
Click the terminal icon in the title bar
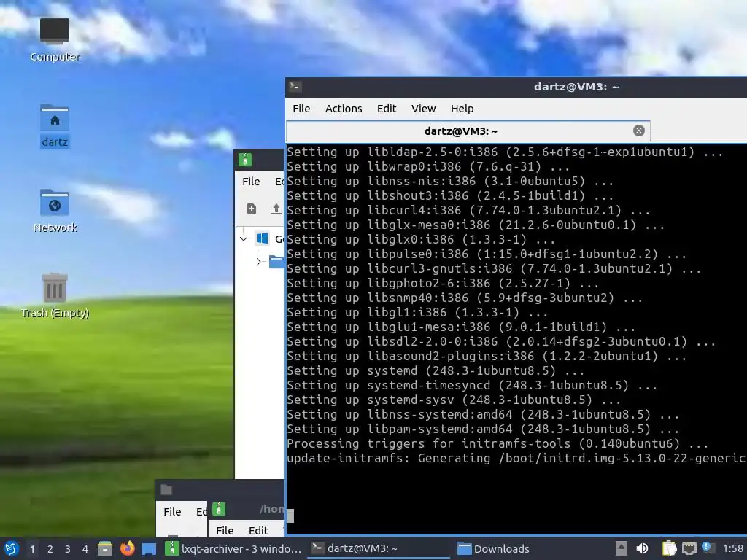[295, 86]
